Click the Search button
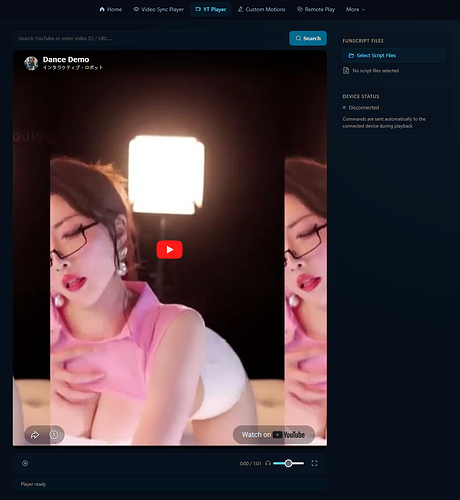This screenshot has height=500, width=460. point(308,38)
